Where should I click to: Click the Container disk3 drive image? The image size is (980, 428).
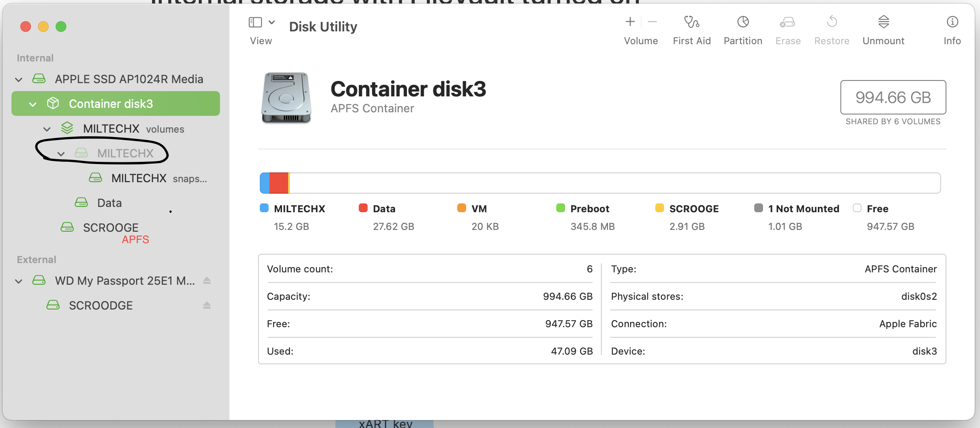click(x=286, y=98)
